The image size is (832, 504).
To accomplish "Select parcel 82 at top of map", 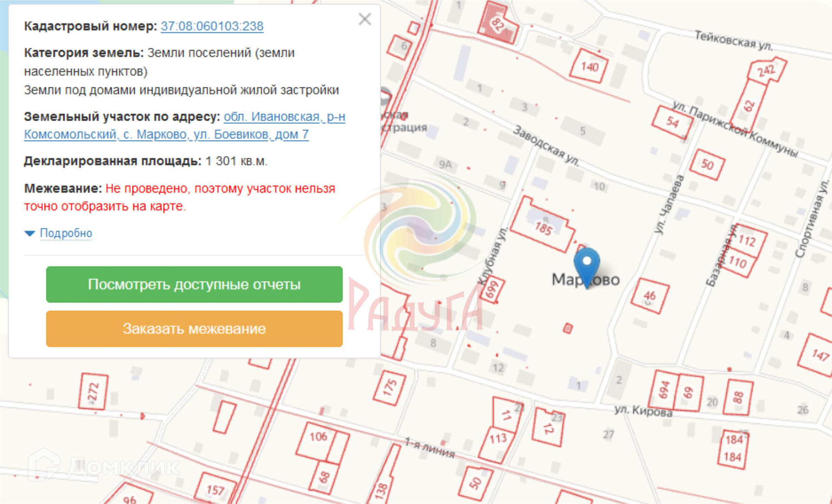I will 497,24.
